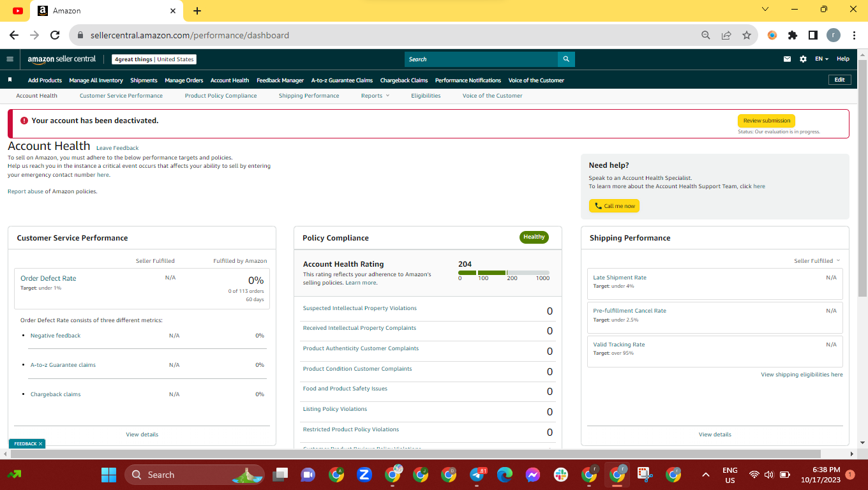Open Microsoft Edge from the taskbar

tap(505, 475)
